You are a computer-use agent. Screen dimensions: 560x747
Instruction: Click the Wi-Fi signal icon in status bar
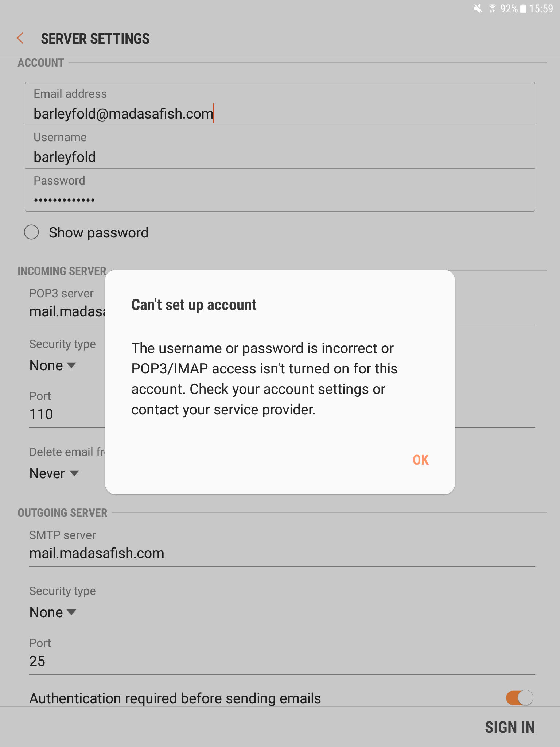pyautogui.click(x=493, y=9)
